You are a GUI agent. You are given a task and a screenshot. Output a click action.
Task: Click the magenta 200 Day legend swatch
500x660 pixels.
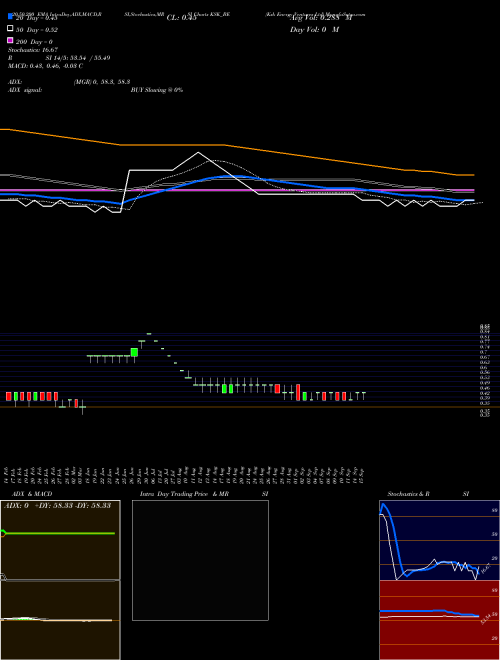(10, 40)
